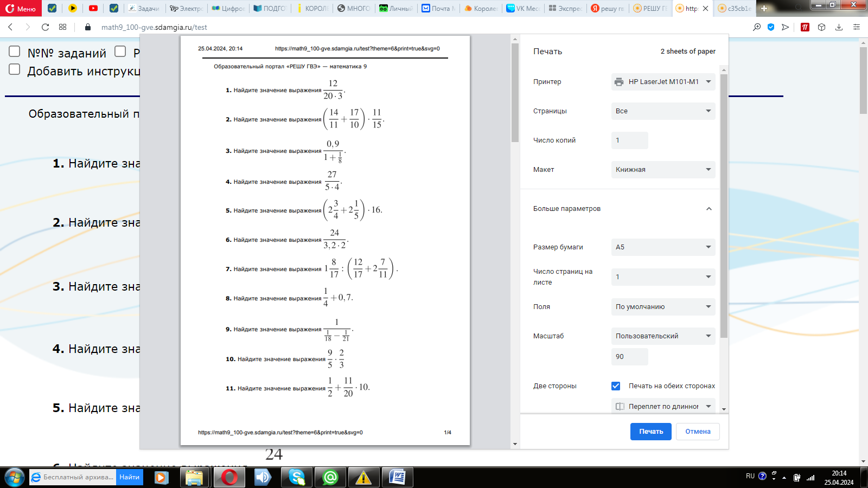Viewport: 868px width, 488px height.
Task: Click the math9_100-gve.sdamgia.ru/test address bar
Action: pyautogui.click(x=154, y=27)
